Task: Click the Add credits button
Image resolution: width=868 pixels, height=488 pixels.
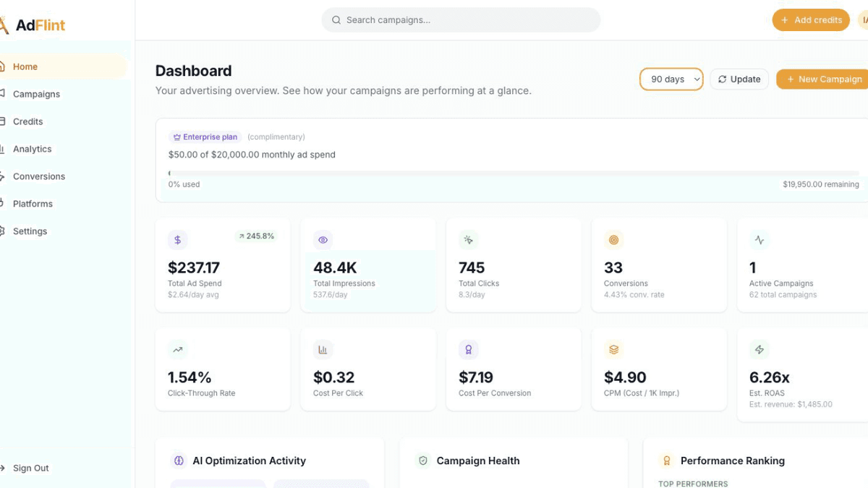Action: [811, 20]
